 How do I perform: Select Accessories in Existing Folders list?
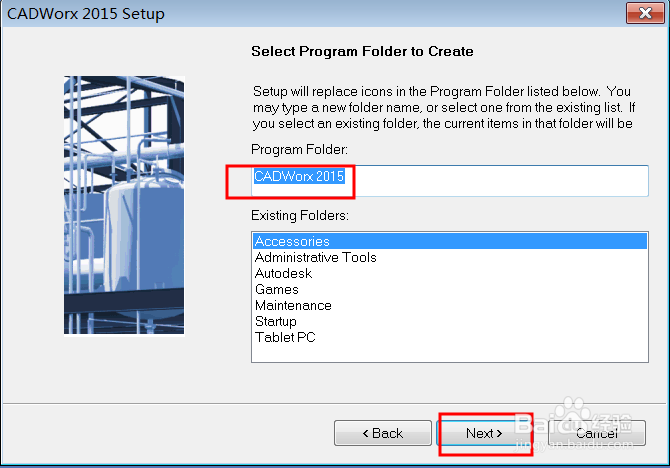[292, 241]
